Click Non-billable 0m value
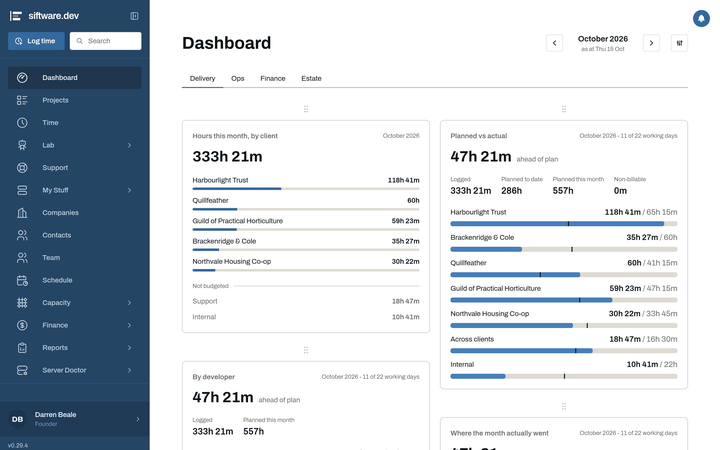This screenshot has height=450, width=720. 620,191
